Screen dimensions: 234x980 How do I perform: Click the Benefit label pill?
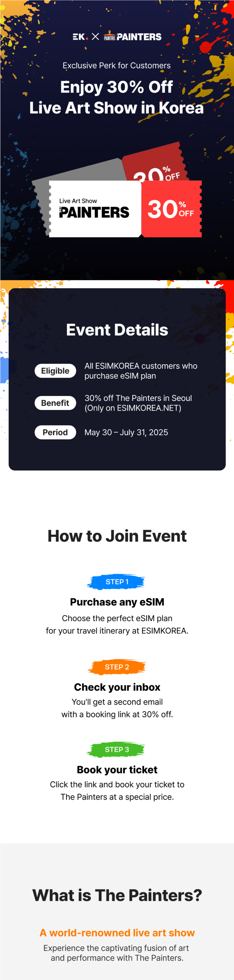(x=55, y=403)
